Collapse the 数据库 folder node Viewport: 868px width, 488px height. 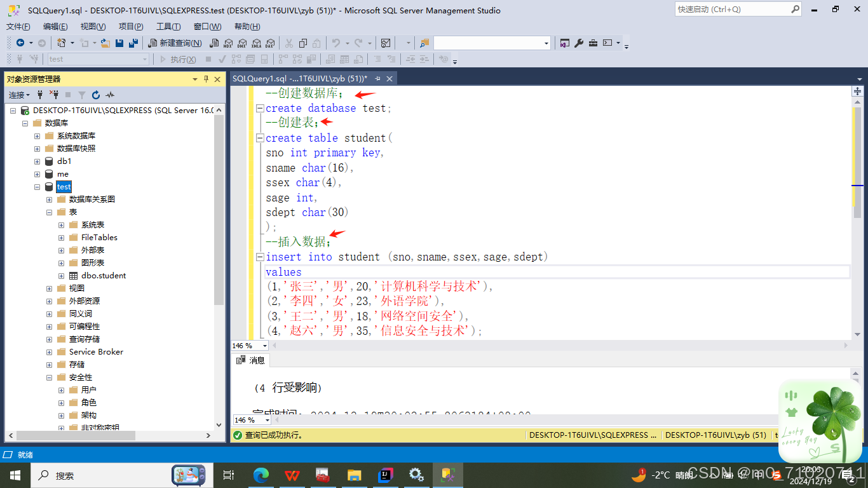point(25,123)
